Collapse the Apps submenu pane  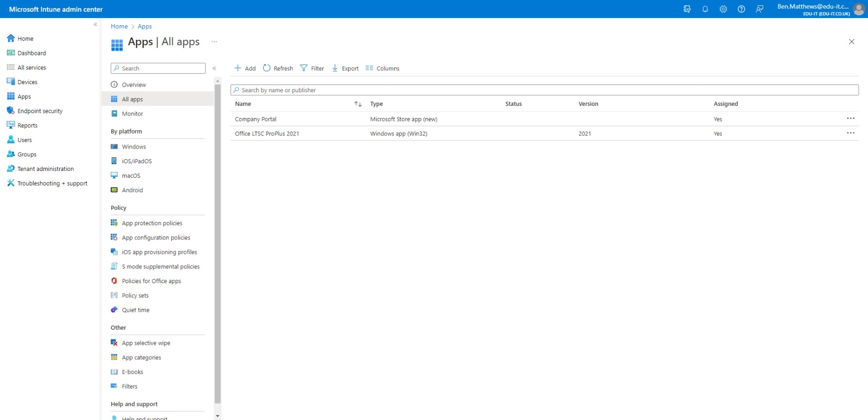[214, 68]
